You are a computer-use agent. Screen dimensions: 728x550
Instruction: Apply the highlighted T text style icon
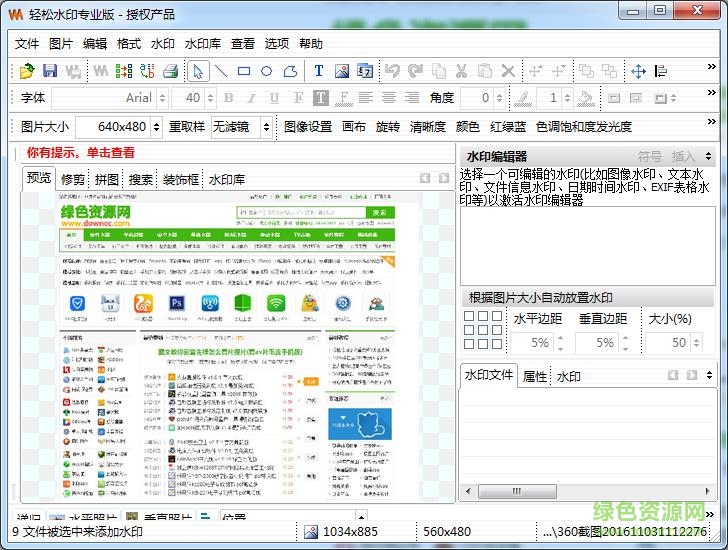pyautogui.click(x=321, y=97)
